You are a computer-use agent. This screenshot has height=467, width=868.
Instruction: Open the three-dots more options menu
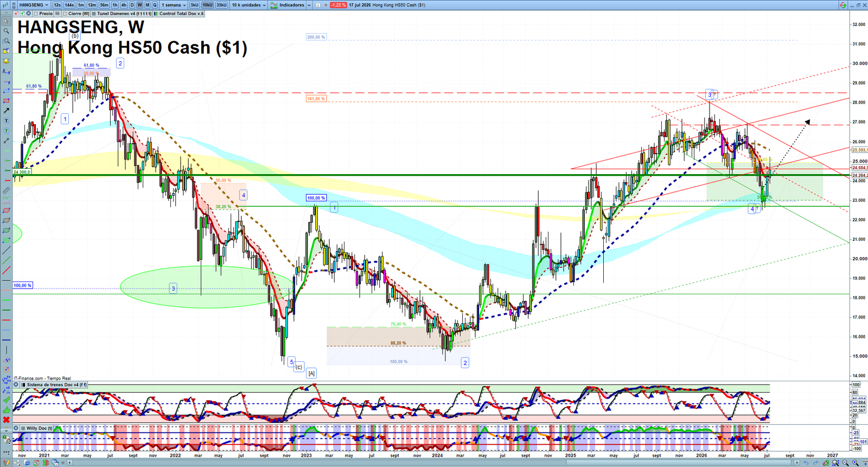[6, 452]
